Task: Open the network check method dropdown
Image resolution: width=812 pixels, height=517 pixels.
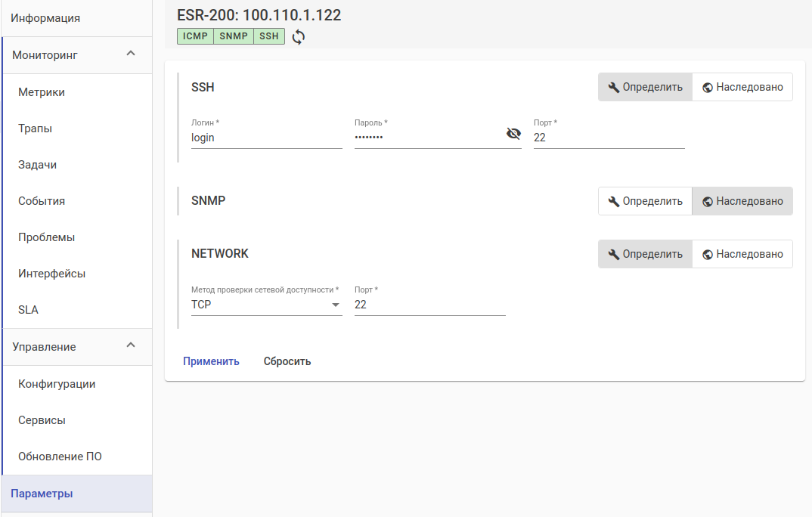Action: point(267,305)
